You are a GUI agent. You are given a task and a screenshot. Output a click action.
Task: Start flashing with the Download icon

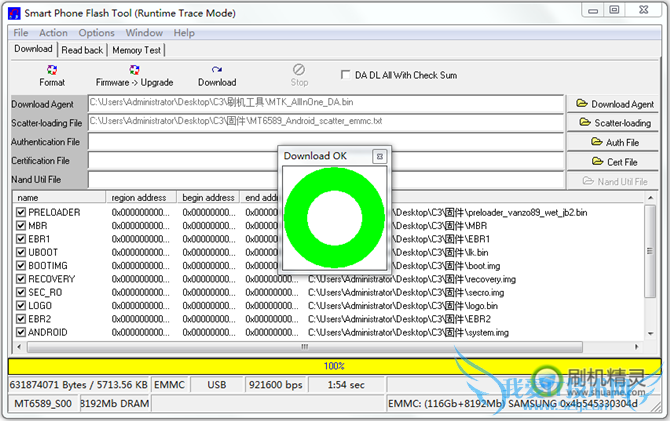pos(217,74)
